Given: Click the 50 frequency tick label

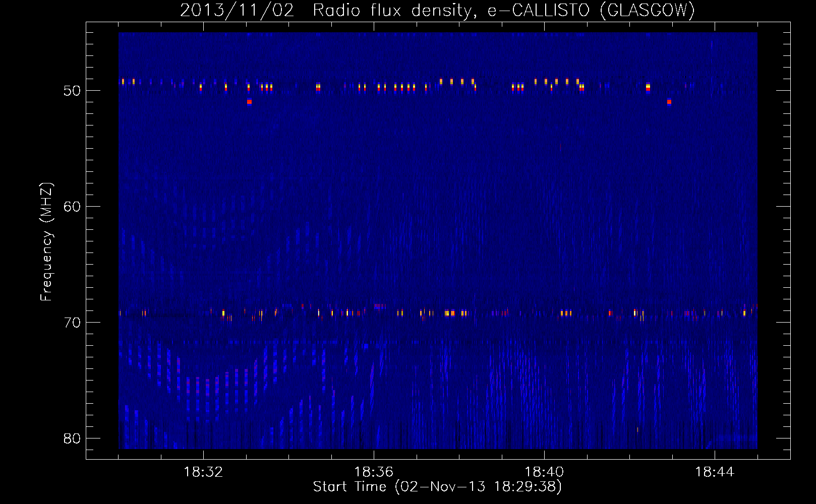Looking at the screenshot, I should click(72, 91).
